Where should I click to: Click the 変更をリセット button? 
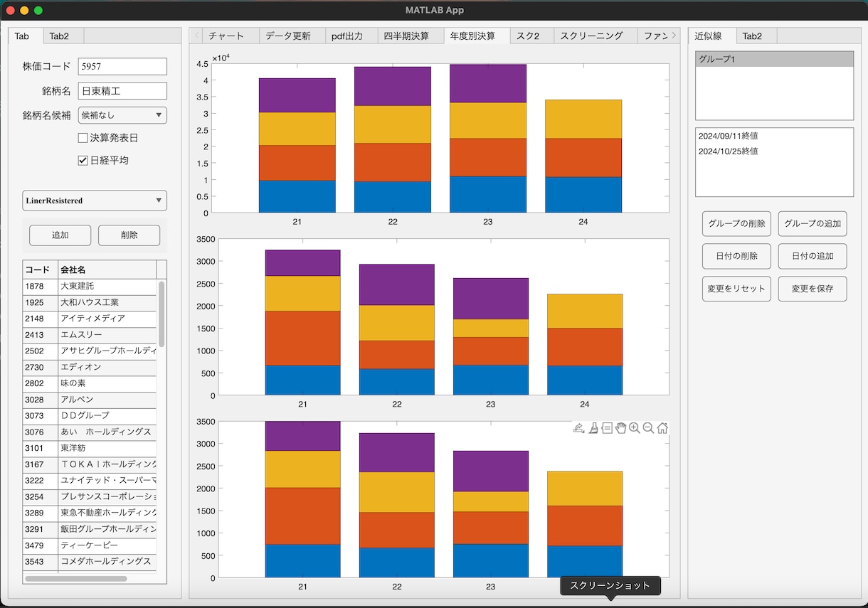click(x=736, y=289)
